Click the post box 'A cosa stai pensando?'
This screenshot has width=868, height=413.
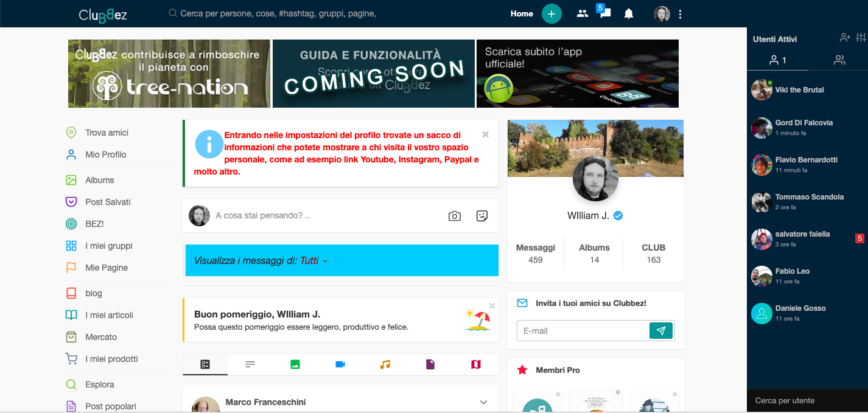point(262,215)
